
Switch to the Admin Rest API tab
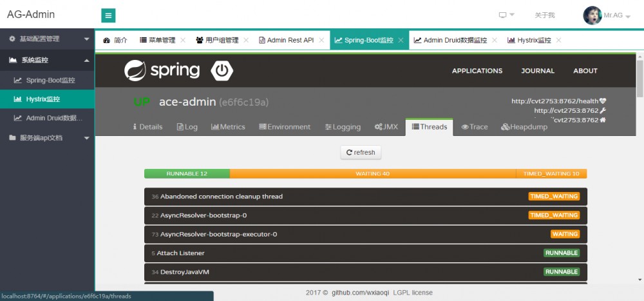pos(287,41)
